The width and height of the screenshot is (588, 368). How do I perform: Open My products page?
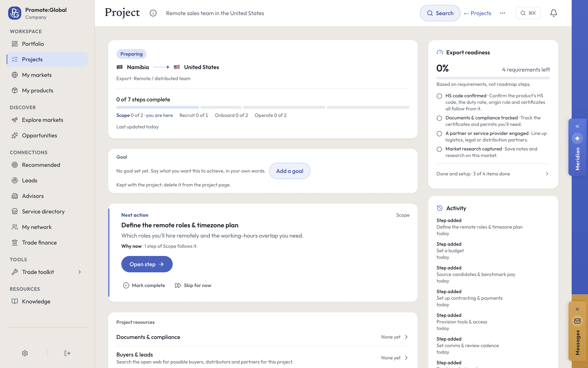[x=47, y=90]
